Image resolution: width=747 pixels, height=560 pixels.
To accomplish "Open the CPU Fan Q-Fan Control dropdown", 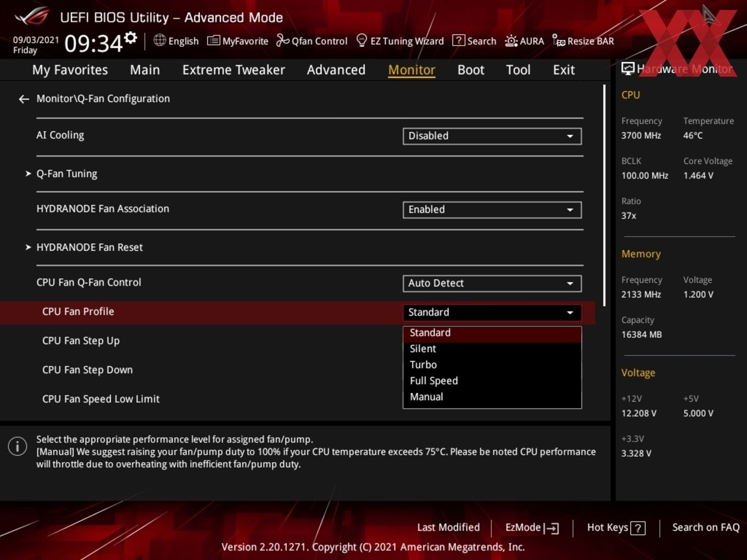I will (x=492, y=283).
